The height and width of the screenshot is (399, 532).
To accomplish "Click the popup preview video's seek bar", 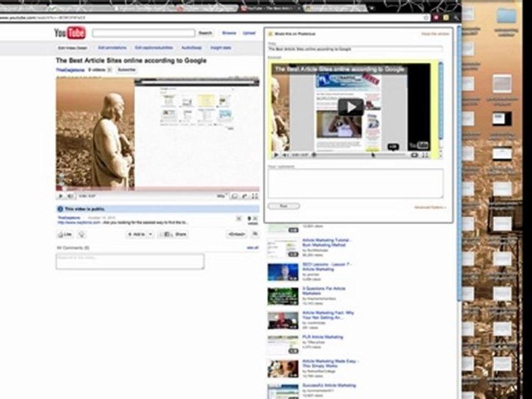I will [x=360, y=155].
